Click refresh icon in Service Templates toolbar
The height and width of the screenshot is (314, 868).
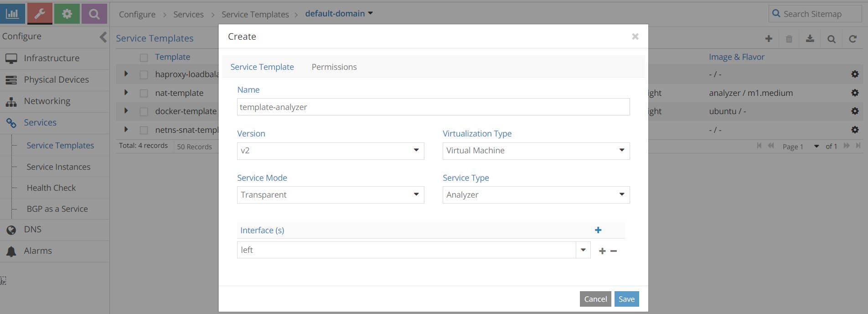point(852,39)
